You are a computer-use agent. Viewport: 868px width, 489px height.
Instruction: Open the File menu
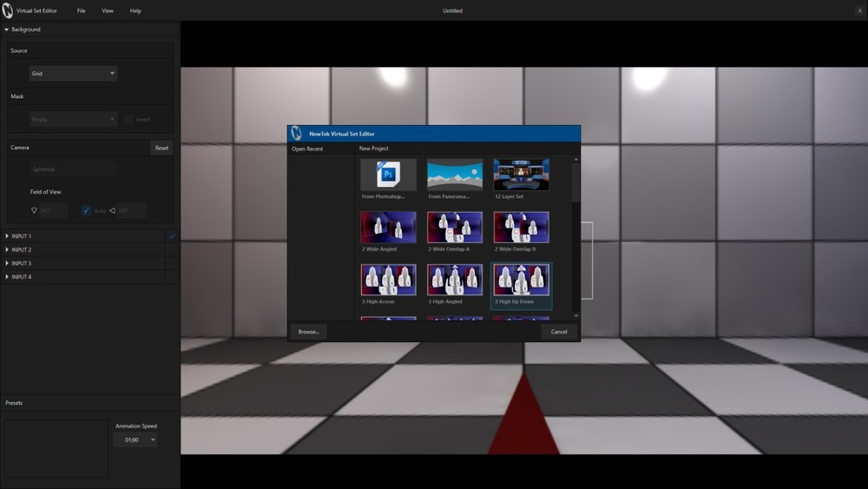point(82,11)
